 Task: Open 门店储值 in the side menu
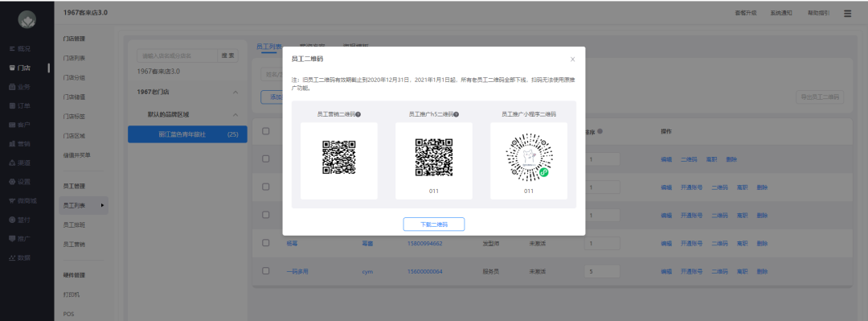click(x=74, y=97)
